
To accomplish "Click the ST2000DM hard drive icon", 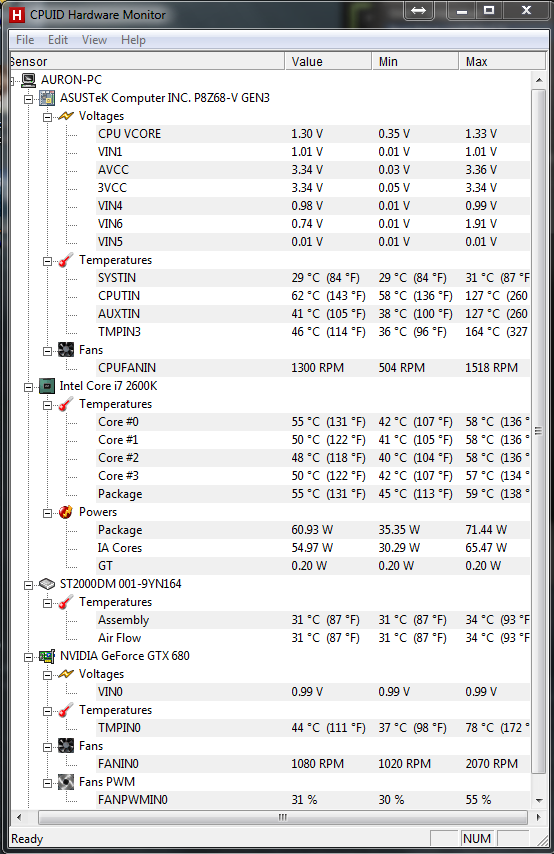I will pyautogui.click(x=47, y=584).
